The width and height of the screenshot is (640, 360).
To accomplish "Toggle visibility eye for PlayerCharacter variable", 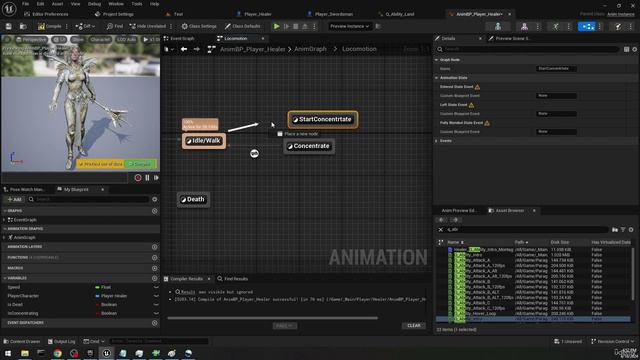I will click(156, 296).
